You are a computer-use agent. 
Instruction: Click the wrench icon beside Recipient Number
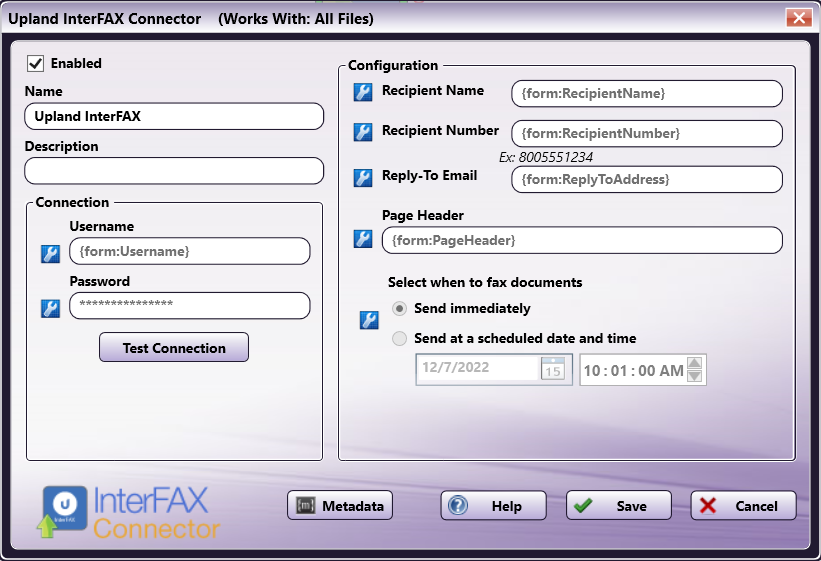(363, 132)
